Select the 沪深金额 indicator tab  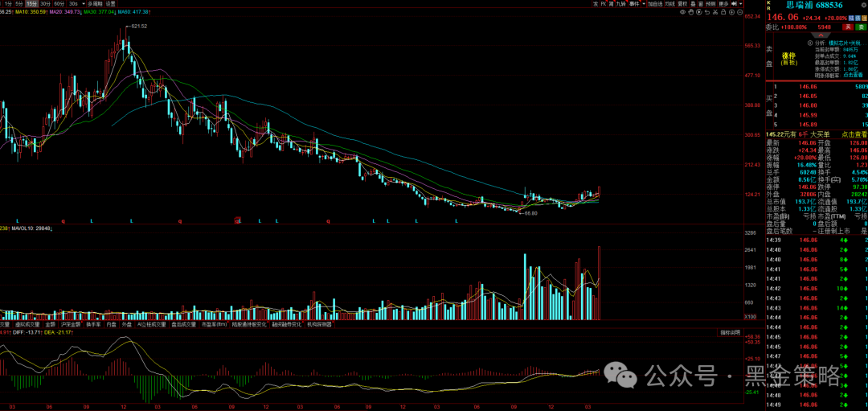(71, 325)
